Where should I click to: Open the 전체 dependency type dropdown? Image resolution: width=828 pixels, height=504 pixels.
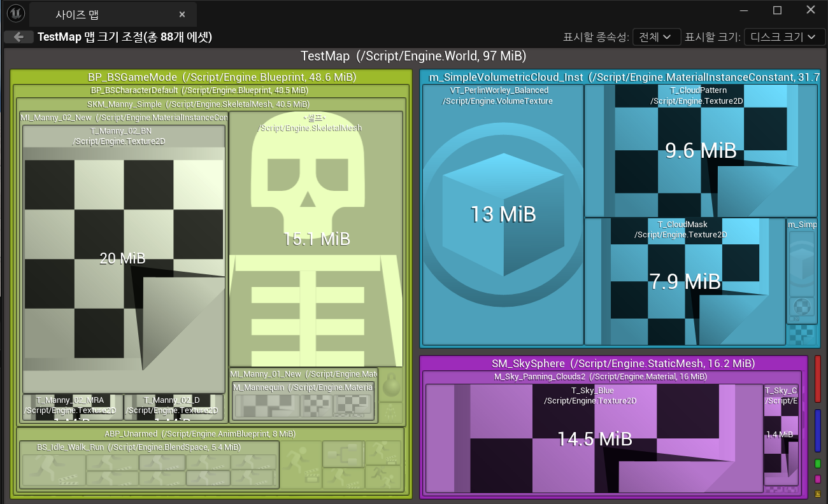coord(656,37)
